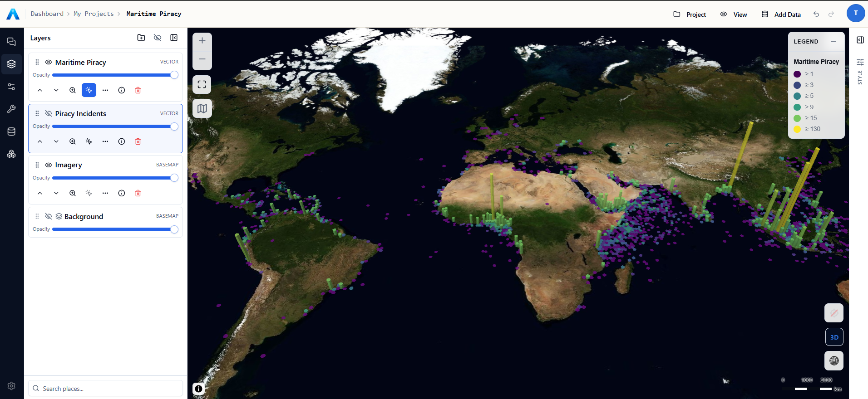Open the database icon in left sidebar

pyautogui.click(x=11, y=131)
